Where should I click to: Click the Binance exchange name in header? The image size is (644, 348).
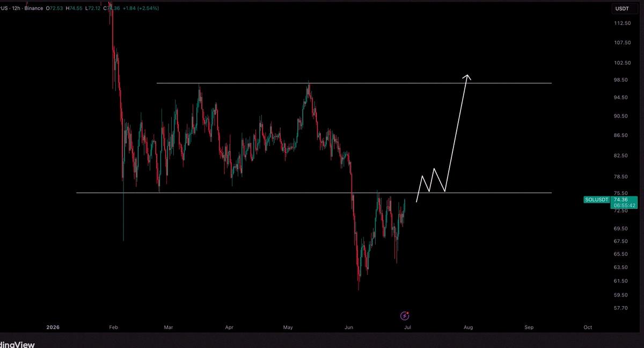coord(34,9)
